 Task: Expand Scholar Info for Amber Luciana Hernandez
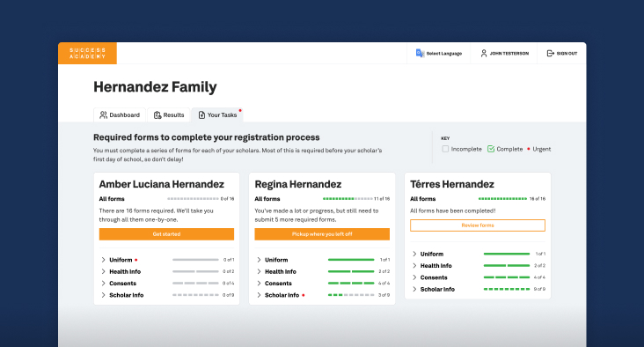104,295
